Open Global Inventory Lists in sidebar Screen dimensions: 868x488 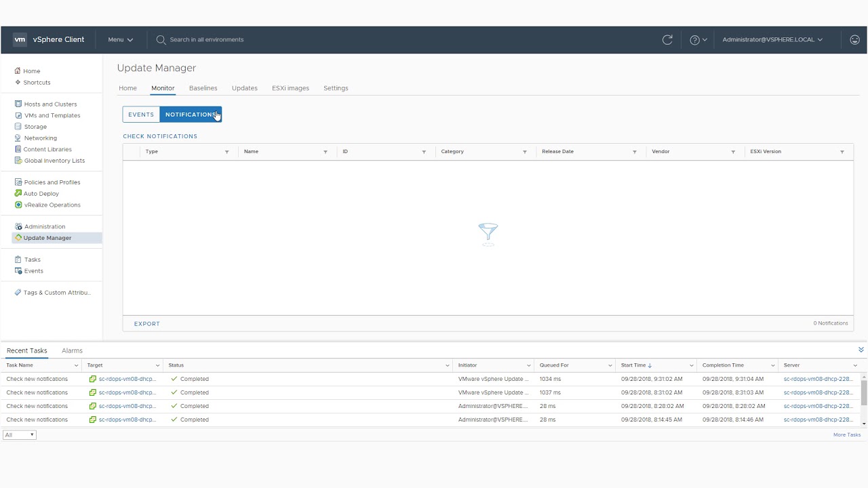point(54,161)
